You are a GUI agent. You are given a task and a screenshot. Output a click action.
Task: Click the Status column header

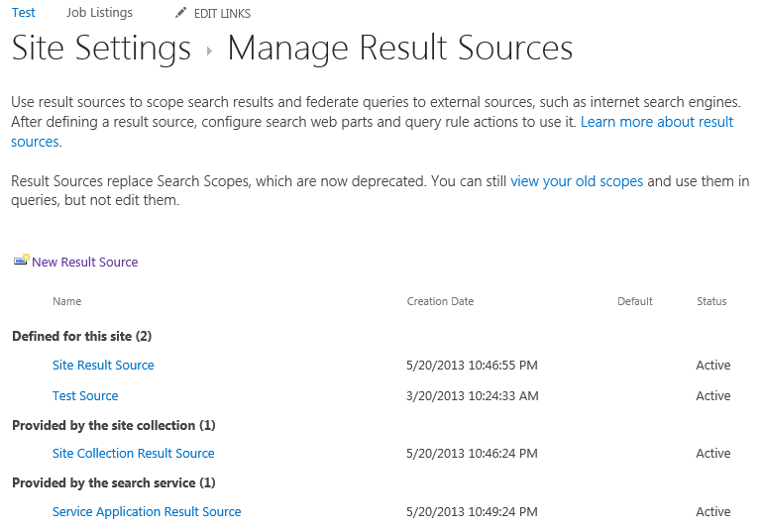711,301
